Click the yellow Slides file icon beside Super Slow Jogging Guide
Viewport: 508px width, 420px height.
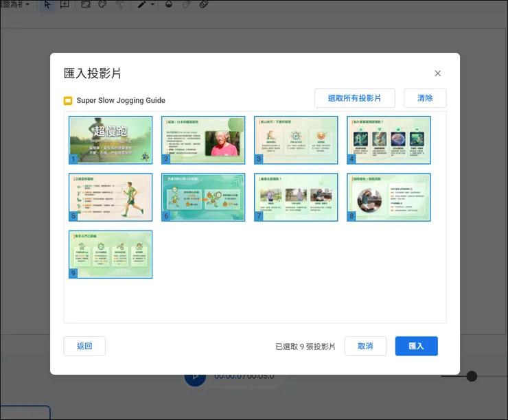[68, 101]
